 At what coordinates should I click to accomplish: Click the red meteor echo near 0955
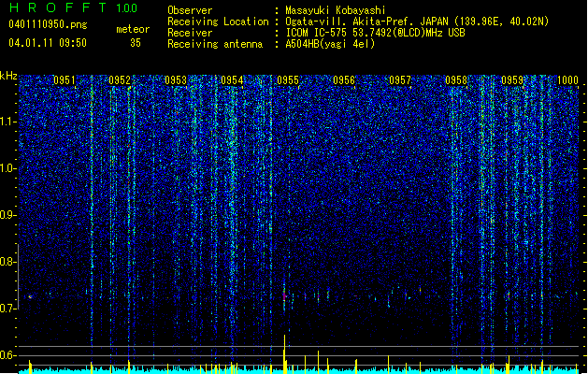click(284, 296)
